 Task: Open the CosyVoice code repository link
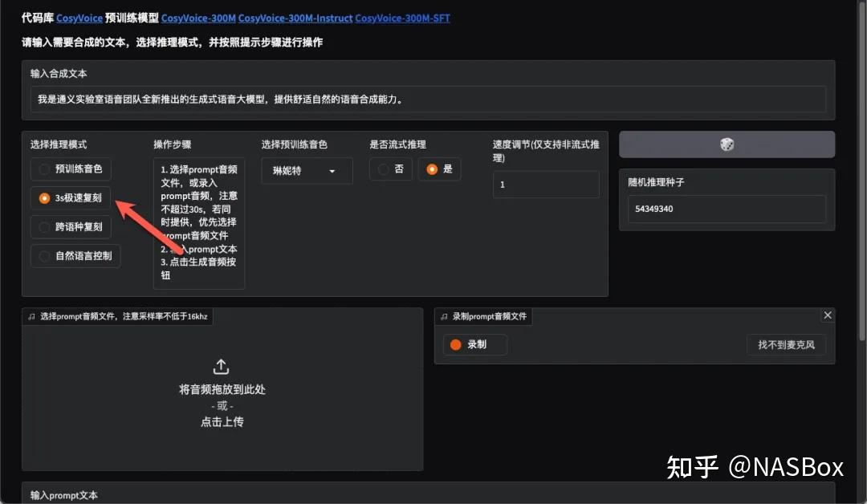(79, 18)
